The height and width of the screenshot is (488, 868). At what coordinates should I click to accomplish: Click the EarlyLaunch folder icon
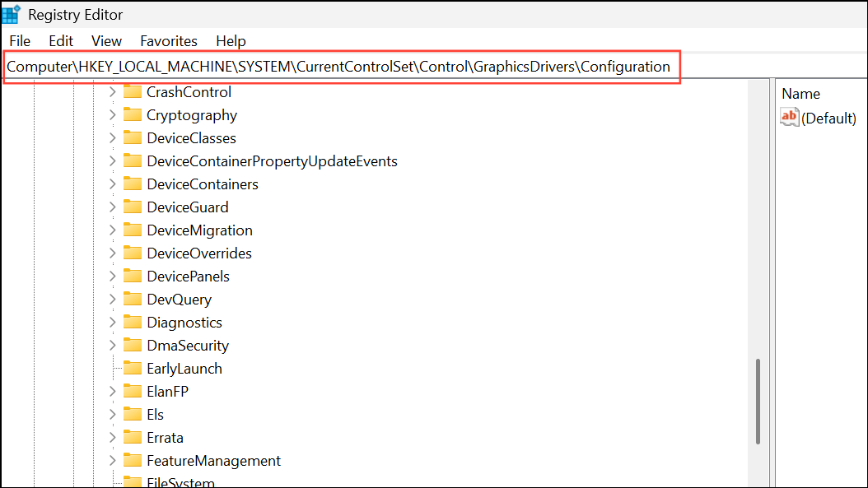pyautogui.click(x=133, y=368)
